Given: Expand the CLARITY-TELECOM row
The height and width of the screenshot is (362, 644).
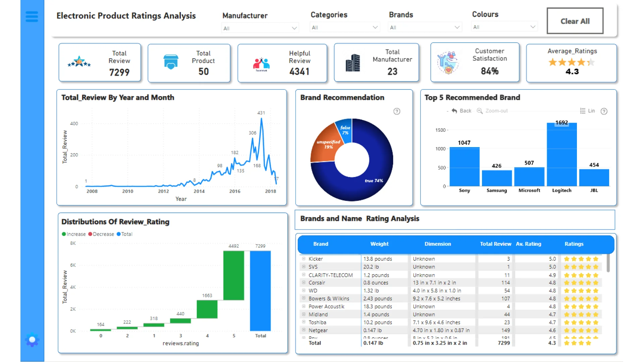Looking at the screenshot, I should [x=304, y=275].
